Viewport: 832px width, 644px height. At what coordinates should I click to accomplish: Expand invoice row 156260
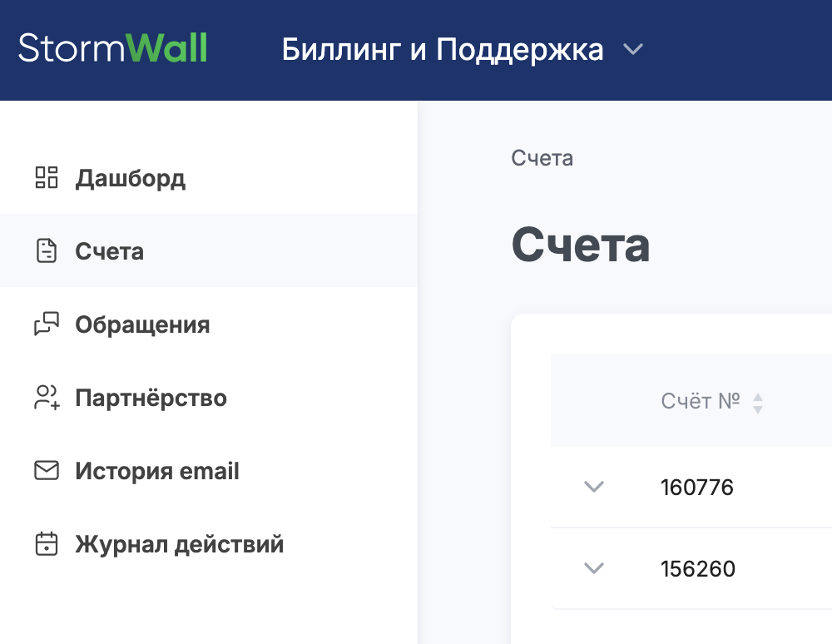point(593,568)
